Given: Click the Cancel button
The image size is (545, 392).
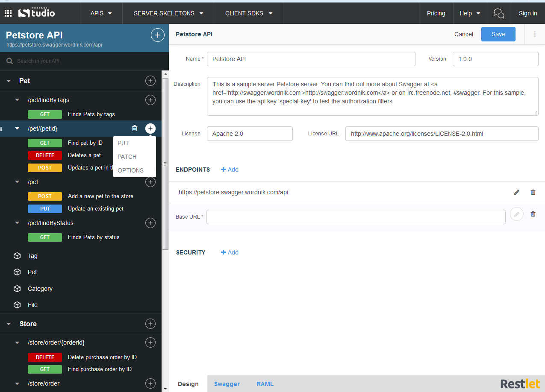Looking at the screenshot, I should (464, 34).
